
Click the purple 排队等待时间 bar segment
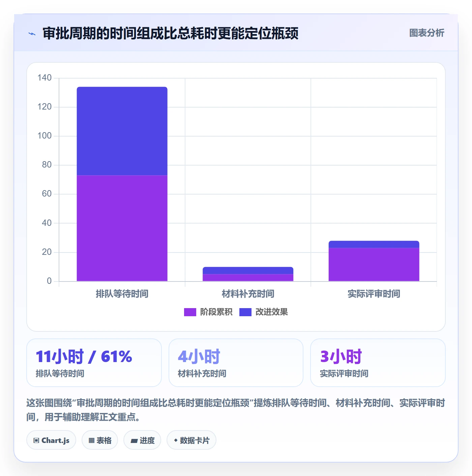tap(122, 228)
